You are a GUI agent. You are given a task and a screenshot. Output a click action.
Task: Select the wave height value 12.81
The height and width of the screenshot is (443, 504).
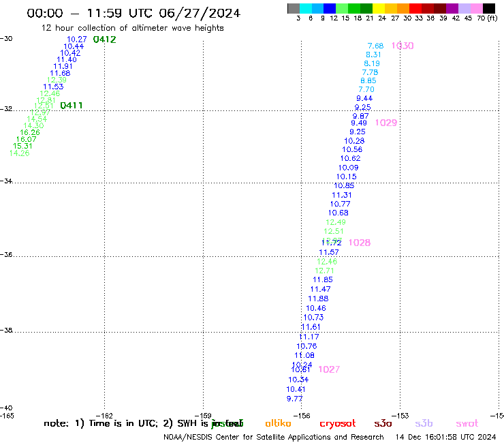[x=46, y=100]
